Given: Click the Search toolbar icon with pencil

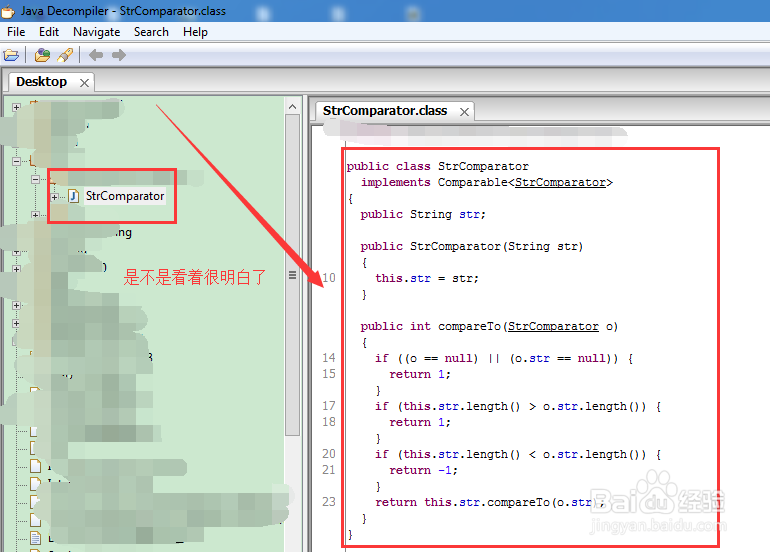Looking at the screenshot, I should coord(65,55).
